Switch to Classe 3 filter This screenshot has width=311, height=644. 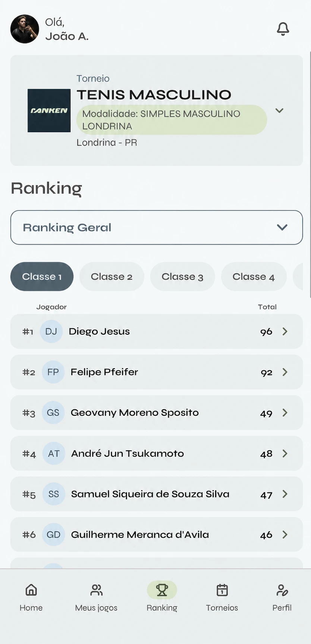coord(183,276)
